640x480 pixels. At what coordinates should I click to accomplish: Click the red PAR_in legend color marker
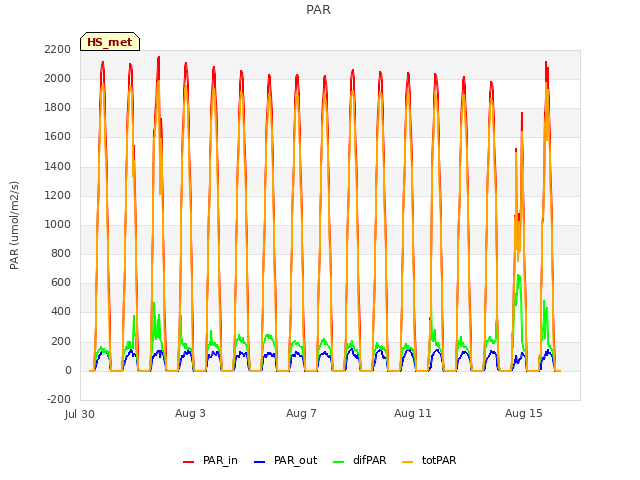point(189,462)
